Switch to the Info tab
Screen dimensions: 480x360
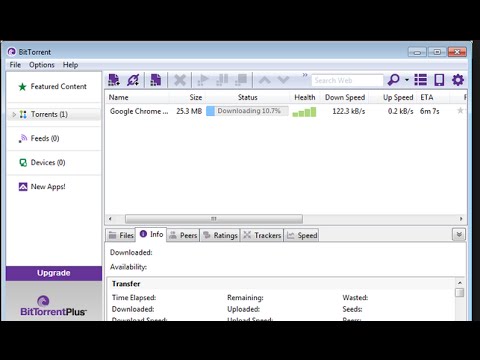click(151, 234)
